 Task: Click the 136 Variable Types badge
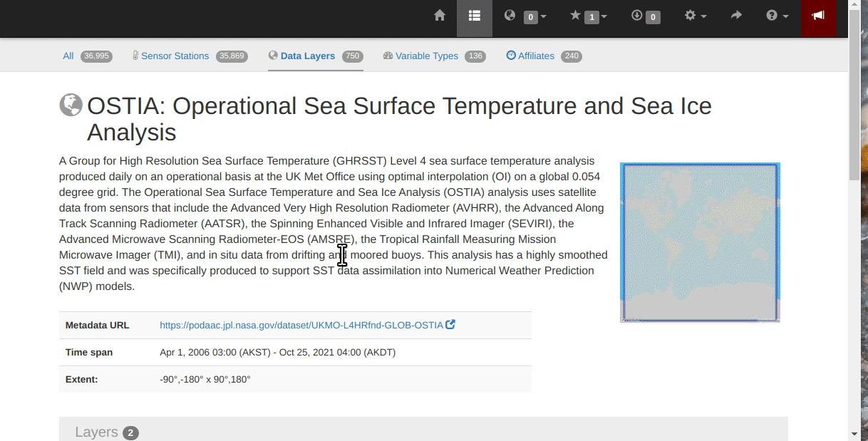click(x=475, y=56)
